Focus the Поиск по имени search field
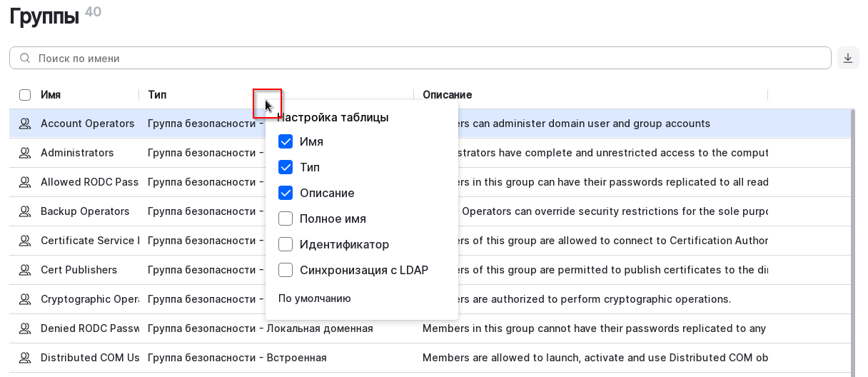 (x=428, y=59)
